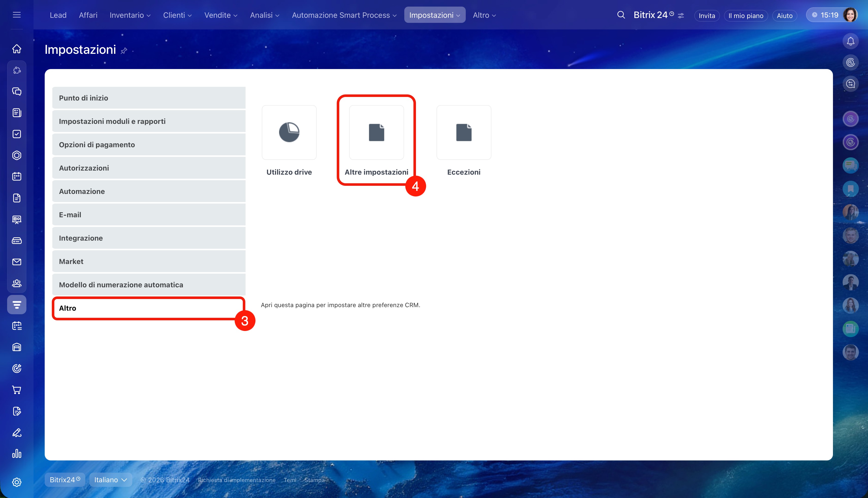
Task: Expand the Automazione Smart Process menu
Action: pos(344,15)
